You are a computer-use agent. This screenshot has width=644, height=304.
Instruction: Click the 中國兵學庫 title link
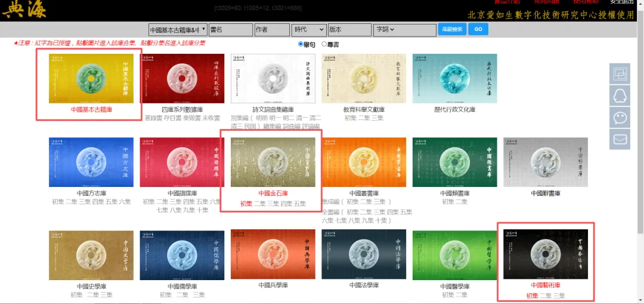click(273, 285)
